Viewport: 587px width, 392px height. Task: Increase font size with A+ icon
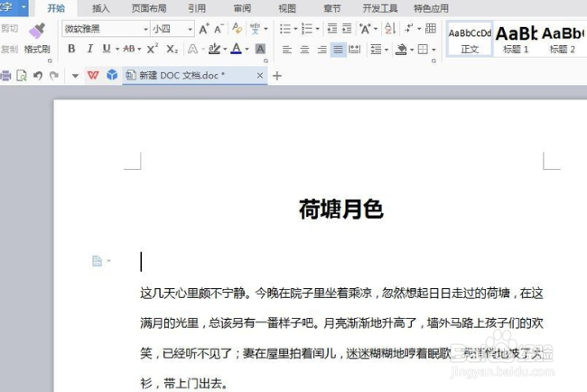point(204,29)
